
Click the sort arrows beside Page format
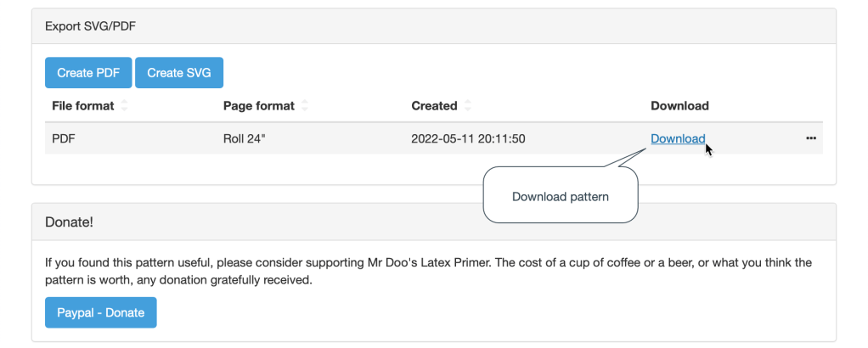pyautogui.click(x=305, y=106)
